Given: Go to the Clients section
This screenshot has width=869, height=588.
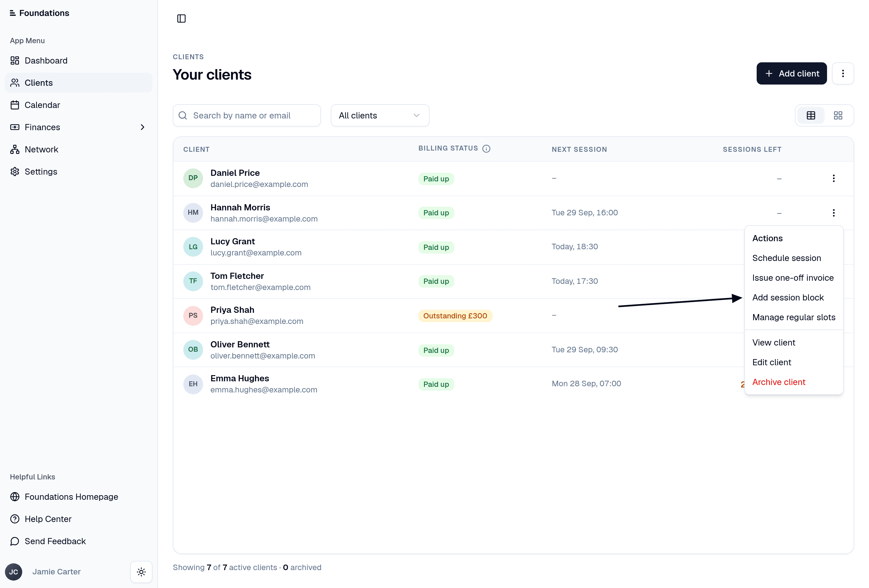Looking at the screenshot, I should pos(78,83).
